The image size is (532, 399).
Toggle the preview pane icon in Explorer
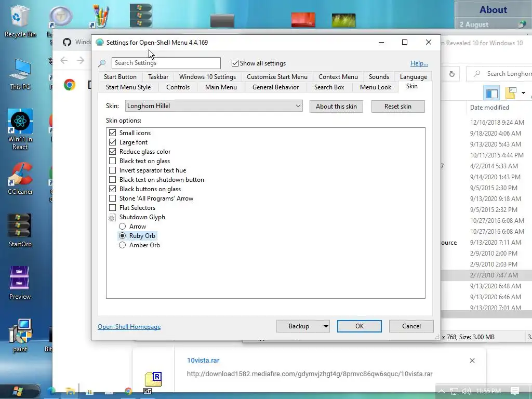tap(491, 93)
